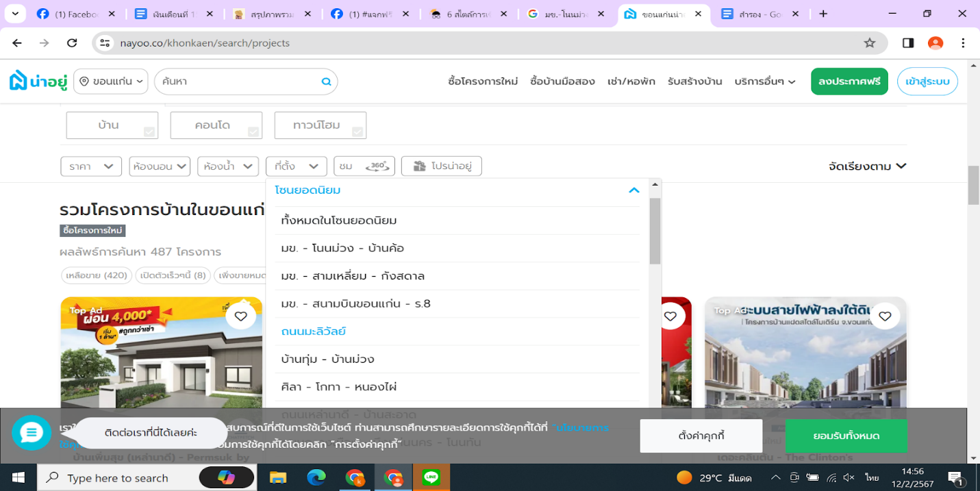Viewport: 980px width, 491px height.
Task: Toggle the เปิดตัวเร็วๆนี้ (8) filter chip
Action: coord(172,275)
